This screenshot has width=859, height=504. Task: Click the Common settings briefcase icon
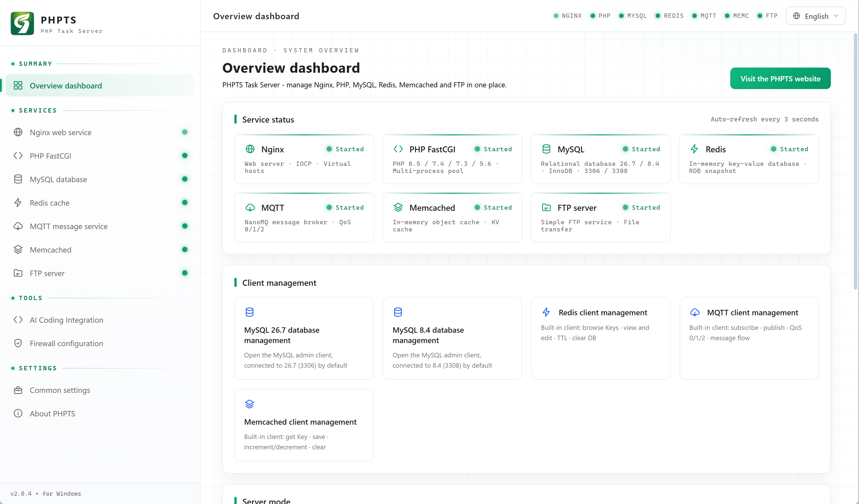[18, 390]
